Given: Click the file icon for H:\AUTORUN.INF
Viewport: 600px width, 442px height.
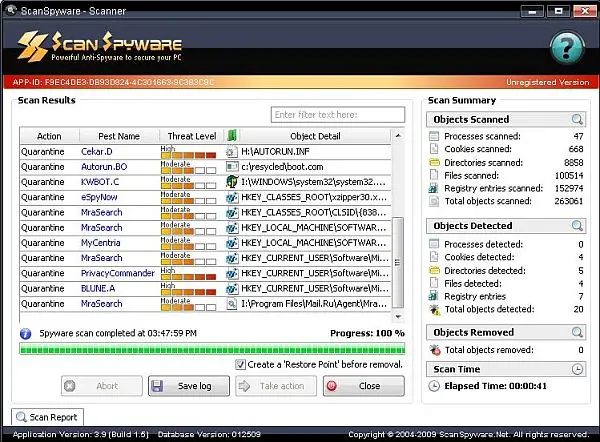Looking at the screenshot, I should pyautogui.click(x=232, y=152).
